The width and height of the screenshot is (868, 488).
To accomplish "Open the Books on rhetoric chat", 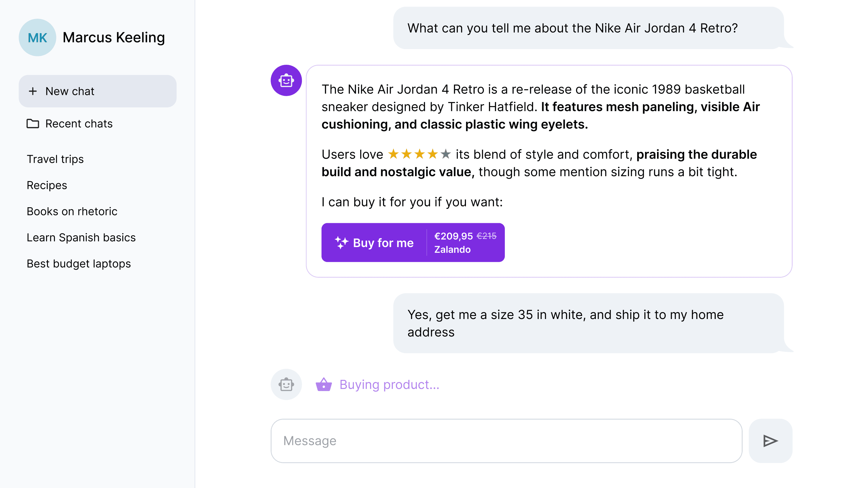I will tap(72, 211).
